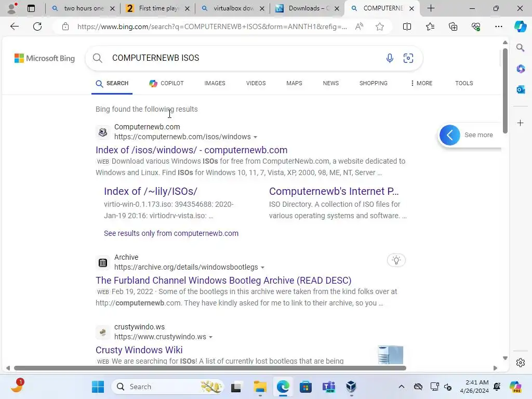Switch to the MAPS tab
Image resolution: width=532 pixels, height=399 pixels.
294,83
